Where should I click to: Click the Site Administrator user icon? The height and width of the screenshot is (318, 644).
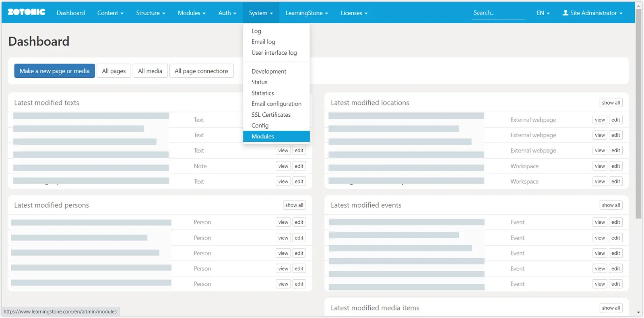tap(565, 13)
